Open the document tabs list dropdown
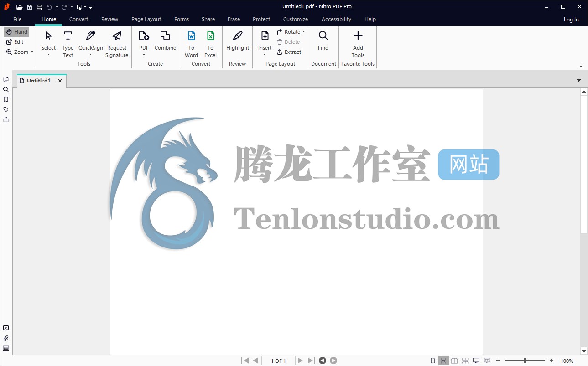This screenshot has height=366, width=588. click(578, 80)
